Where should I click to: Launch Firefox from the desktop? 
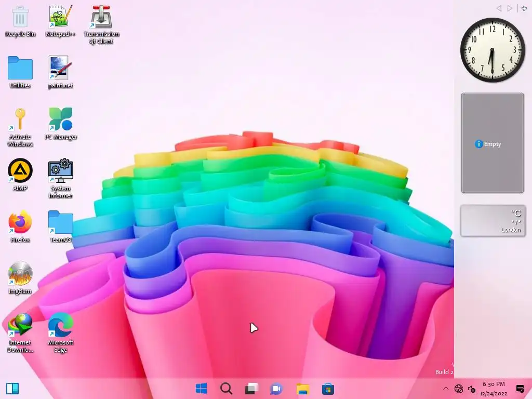pos(20,227)
